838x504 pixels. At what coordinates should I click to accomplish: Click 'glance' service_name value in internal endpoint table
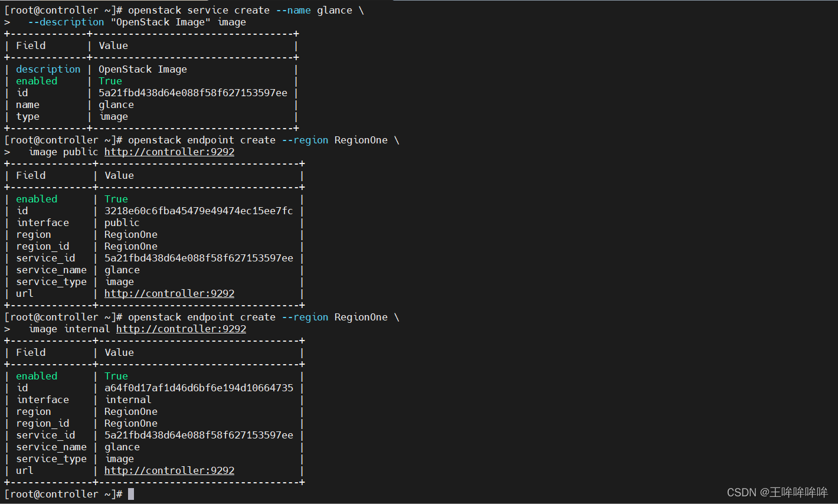122,447
